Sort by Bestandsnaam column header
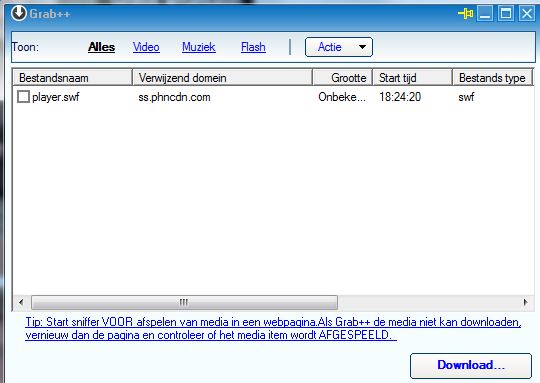 click(73, 78)
